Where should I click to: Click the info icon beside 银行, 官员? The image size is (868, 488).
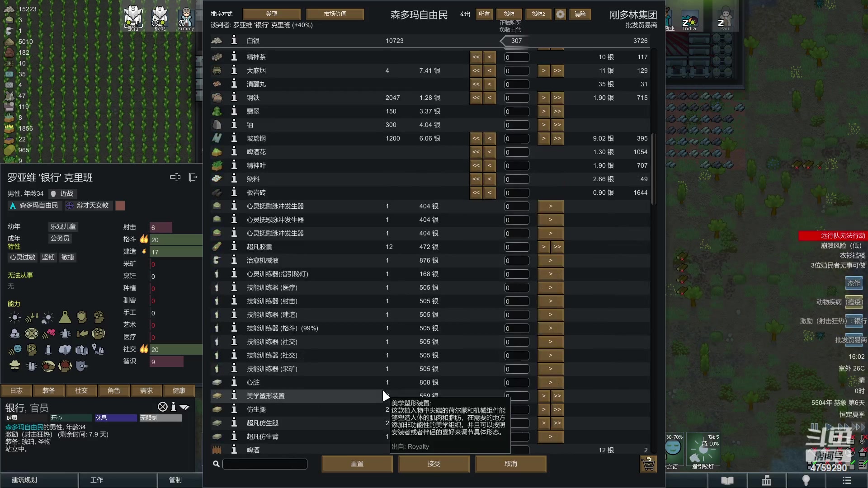pos(174,407)
